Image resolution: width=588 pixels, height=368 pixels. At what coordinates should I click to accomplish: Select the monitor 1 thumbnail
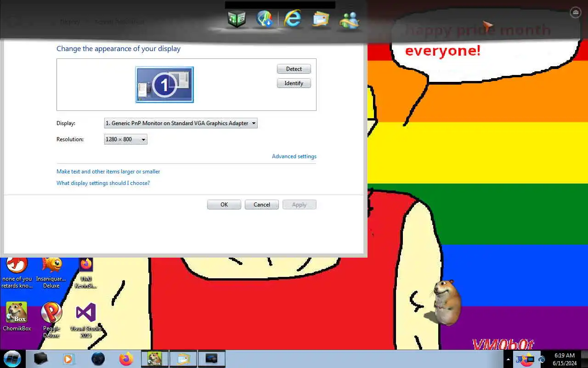click(164, 85)
